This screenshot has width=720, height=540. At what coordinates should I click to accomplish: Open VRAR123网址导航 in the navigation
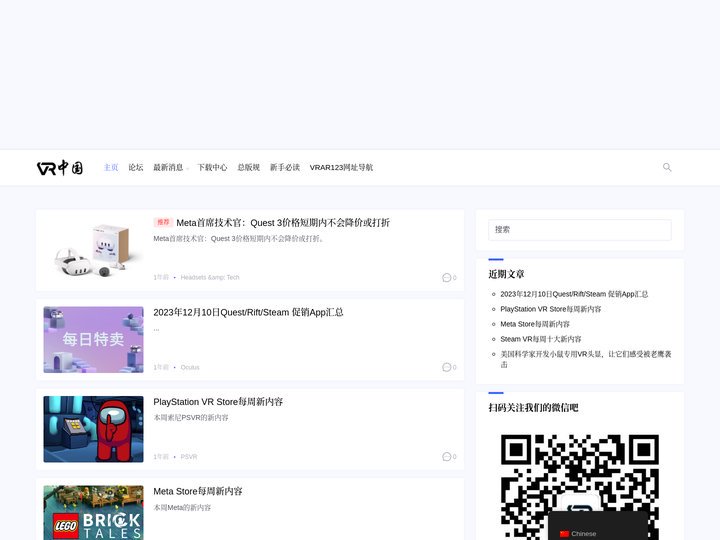click(x=341, y=167)
